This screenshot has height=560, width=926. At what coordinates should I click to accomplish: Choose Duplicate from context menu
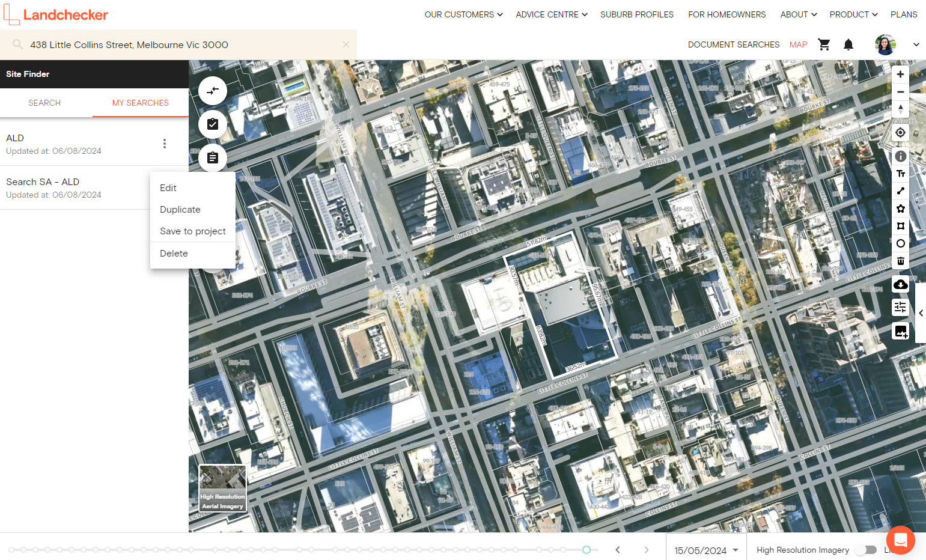click(193, 210)
